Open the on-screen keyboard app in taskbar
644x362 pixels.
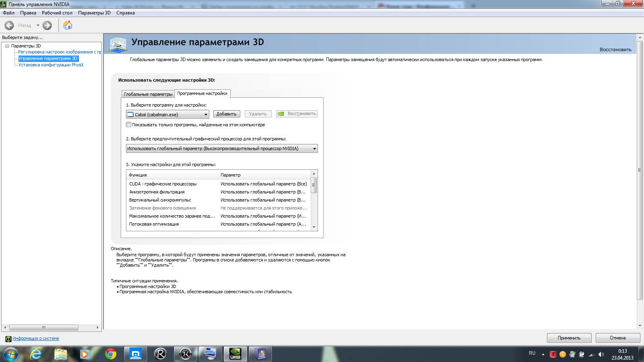point(211,354)
